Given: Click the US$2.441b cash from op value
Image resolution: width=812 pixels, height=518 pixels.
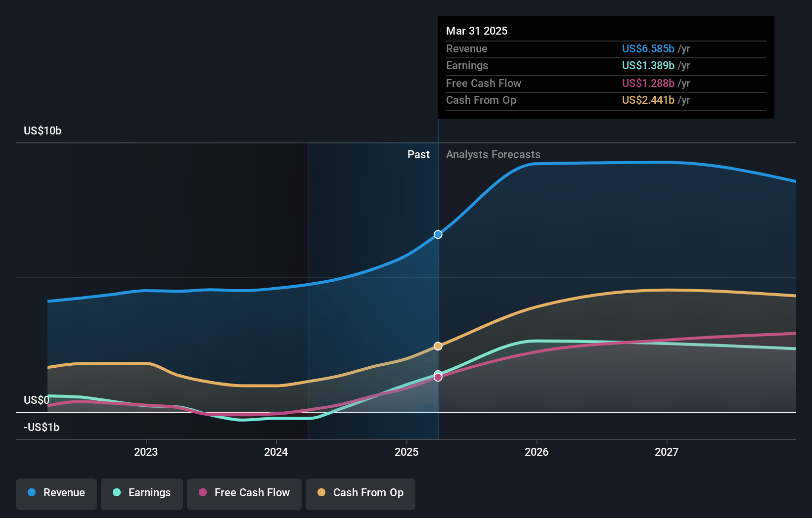Looking at the screenshot, I should (x=648, y=100).
